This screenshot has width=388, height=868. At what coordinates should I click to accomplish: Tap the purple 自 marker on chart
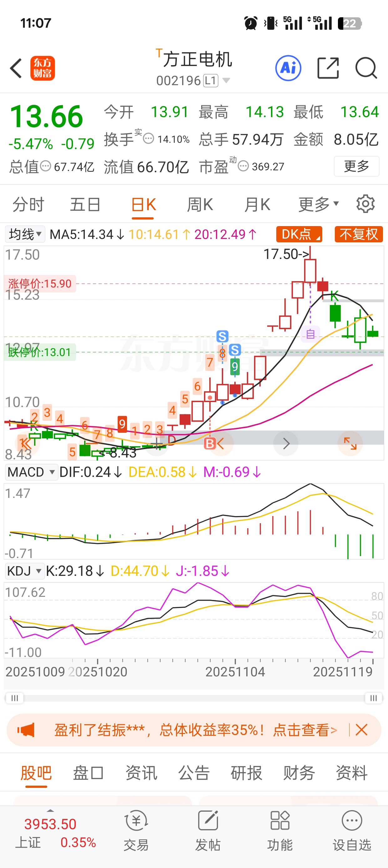310,334
